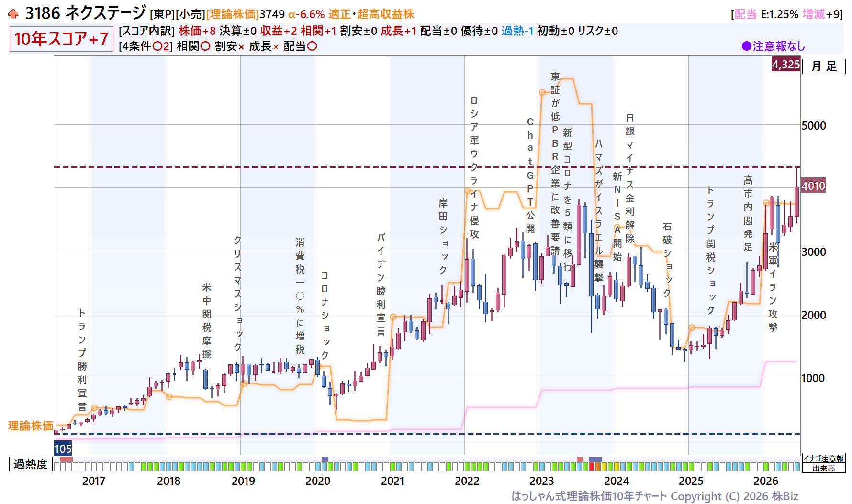Click the [東P] market tag
This screenshot has width=852, height=504.
162,14
